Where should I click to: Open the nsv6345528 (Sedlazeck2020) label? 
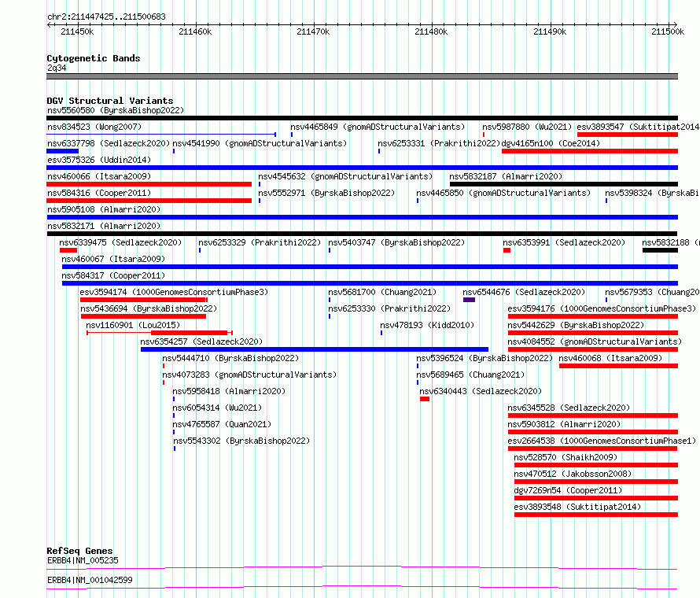click(569, 408)
